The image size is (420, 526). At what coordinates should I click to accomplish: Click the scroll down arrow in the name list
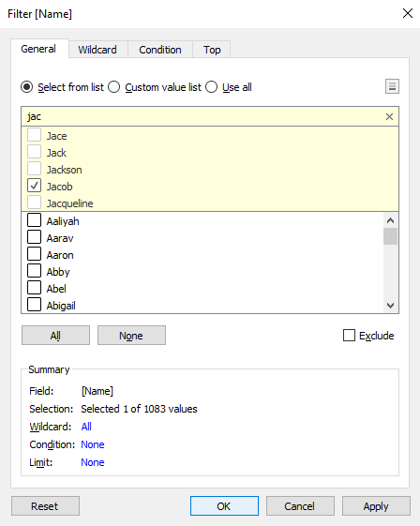[390, 306]
